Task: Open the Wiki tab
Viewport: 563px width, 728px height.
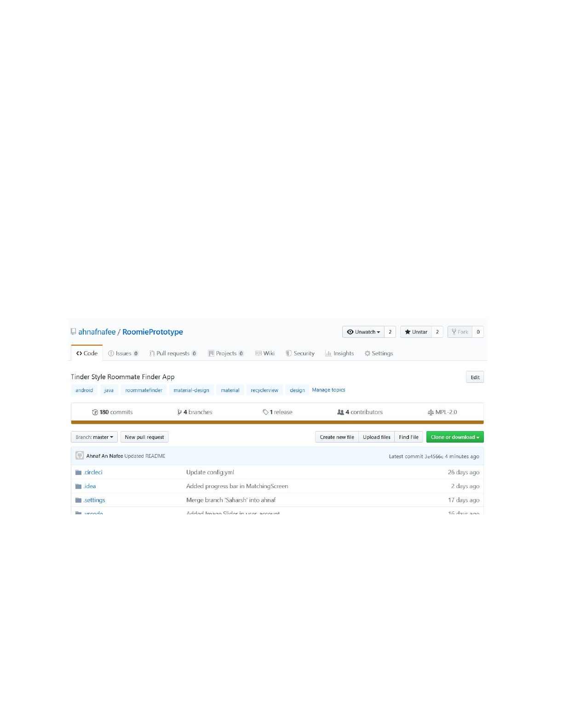Action: [265, 353]
